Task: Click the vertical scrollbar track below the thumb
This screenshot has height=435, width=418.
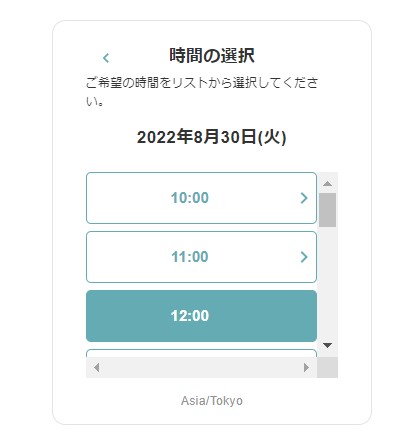Action: tap(327, 283)
